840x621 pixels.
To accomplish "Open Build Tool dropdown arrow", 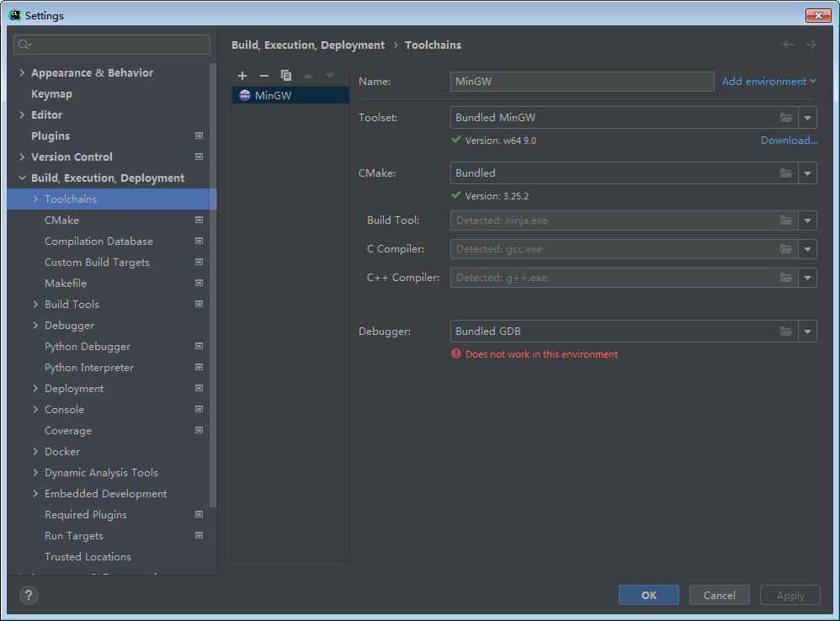I will click(x=807, y=220).
